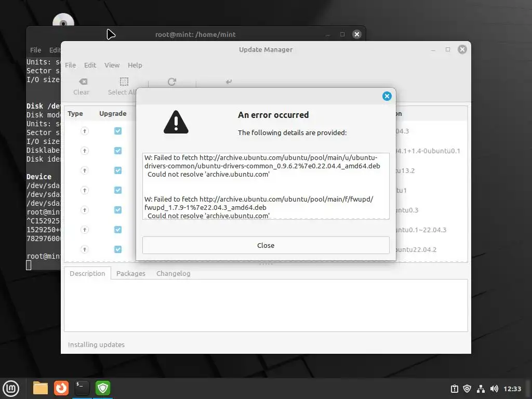Viewport: 532px width, 399px height.
Task: Open the Help menu in Update Manager
Action: 135,65
